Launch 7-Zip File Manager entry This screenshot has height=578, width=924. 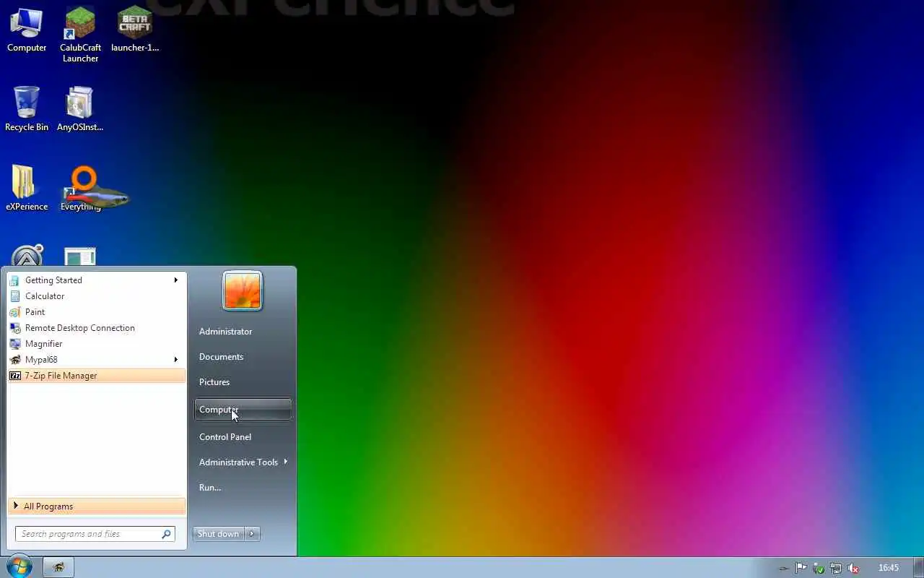coord(97,376)
